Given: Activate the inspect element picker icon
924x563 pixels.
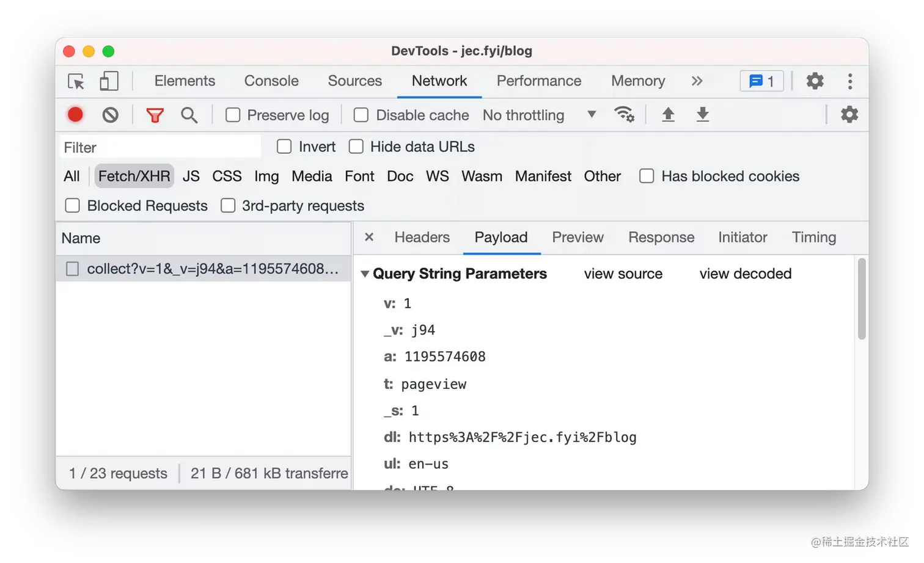Looking at the screenshot, I should click(76, 81).
